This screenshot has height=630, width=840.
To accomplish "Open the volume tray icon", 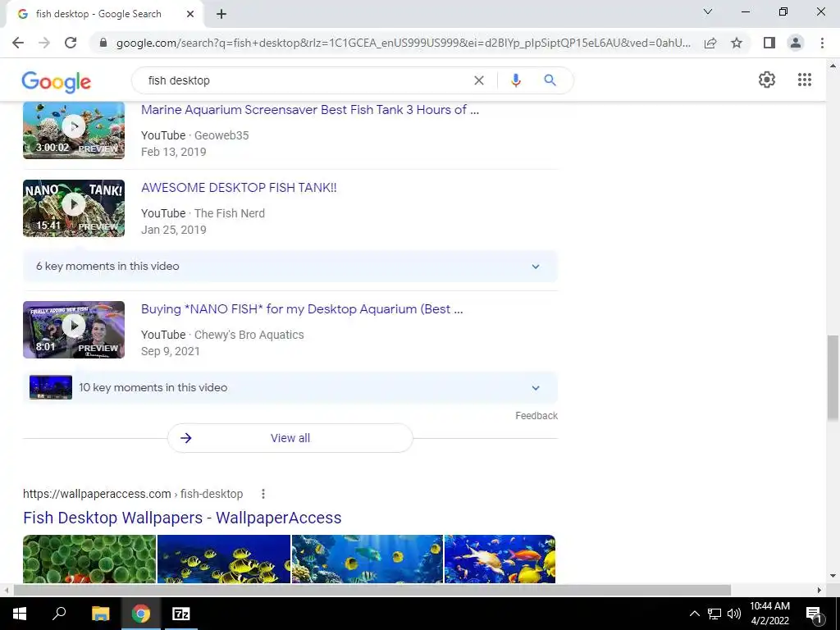I will [734, 614].
